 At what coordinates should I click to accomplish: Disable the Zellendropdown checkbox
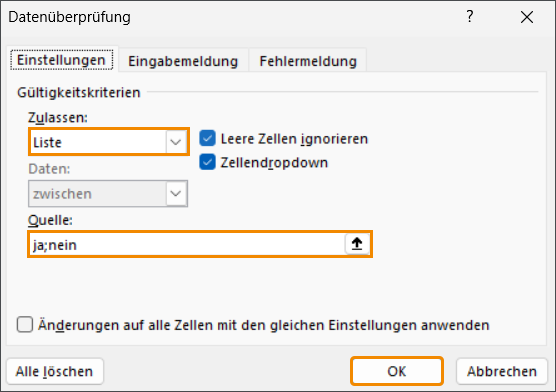(x=207, y=162)
